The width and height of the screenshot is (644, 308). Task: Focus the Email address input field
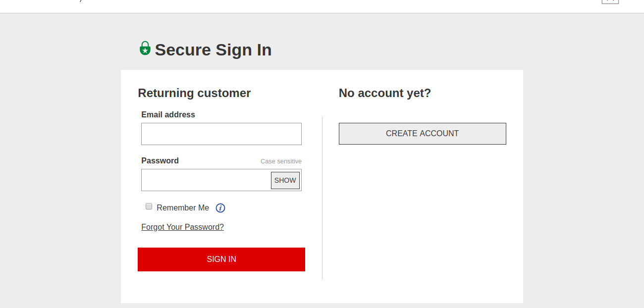click(x=221, y=134)
